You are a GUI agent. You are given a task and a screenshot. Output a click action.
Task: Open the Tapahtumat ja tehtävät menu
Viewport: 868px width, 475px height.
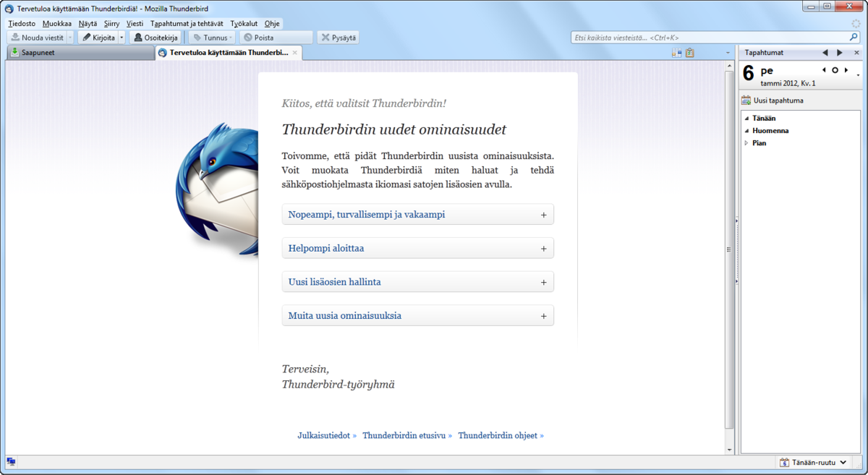click(x=187, y=24)
